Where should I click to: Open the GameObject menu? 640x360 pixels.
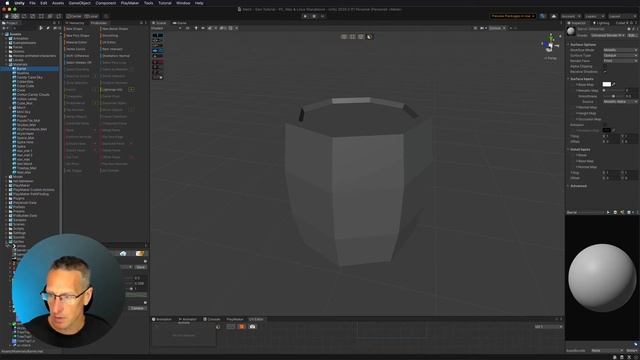80,3
